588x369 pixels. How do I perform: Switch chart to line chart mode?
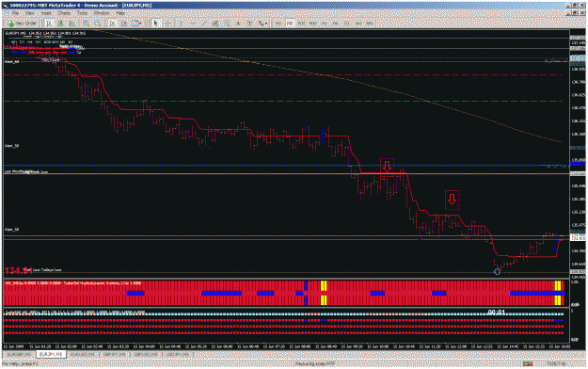72,24
